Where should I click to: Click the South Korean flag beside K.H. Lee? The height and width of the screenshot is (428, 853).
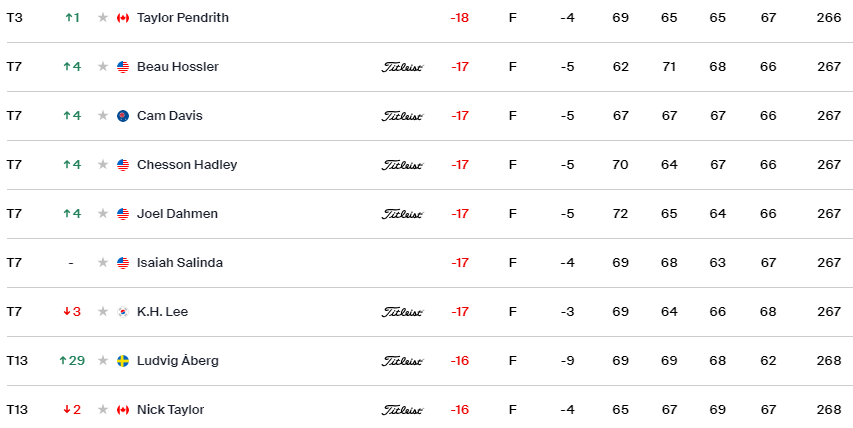[x=123, y=312]
